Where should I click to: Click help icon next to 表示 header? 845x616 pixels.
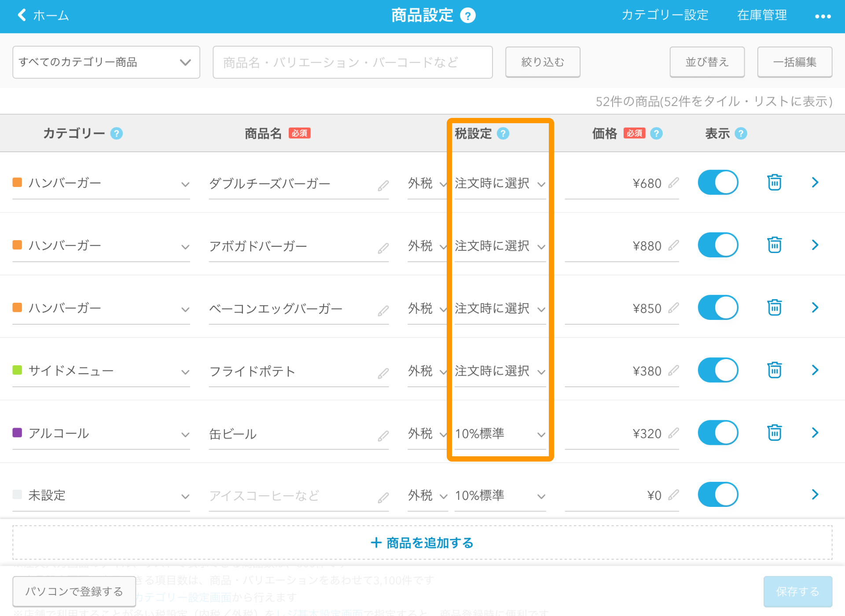741,133
